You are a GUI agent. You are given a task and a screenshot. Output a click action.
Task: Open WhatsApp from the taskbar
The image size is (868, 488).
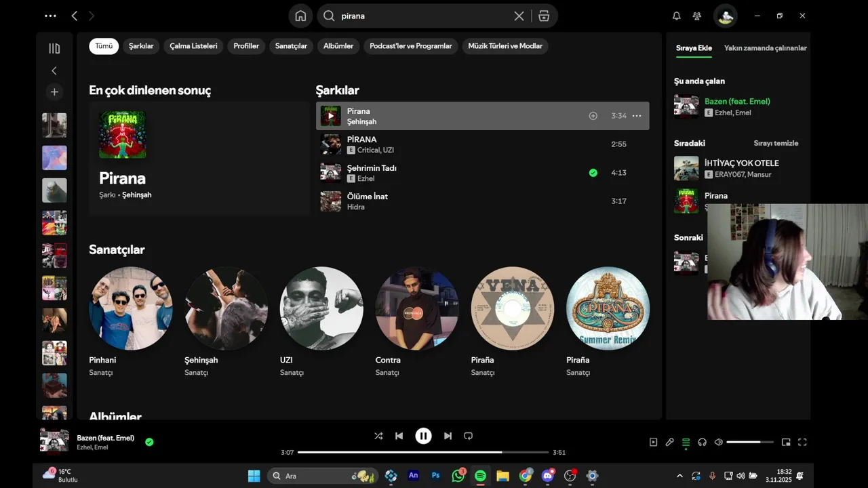pyautogui.click(x=458, y=476)
